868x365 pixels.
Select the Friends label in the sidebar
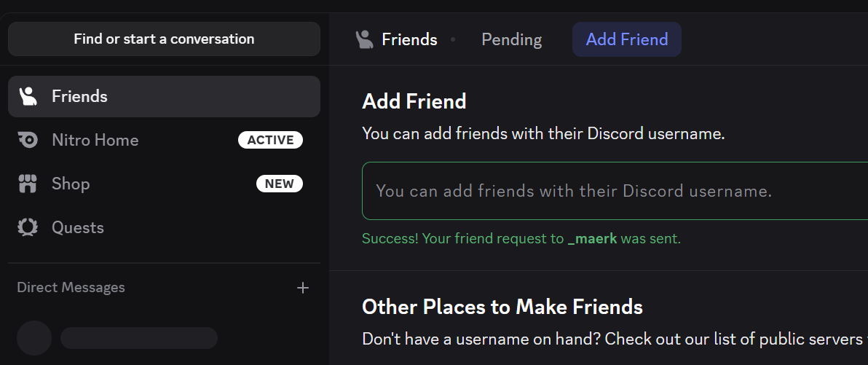pos(79,96)
